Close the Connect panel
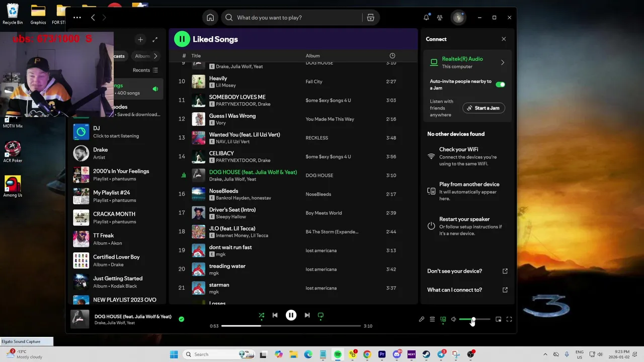 (504, 39)
